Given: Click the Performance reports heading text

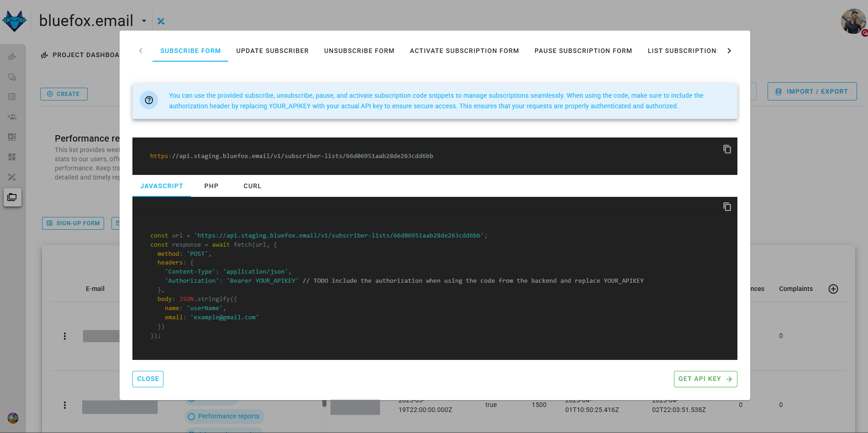Looking at the screenshot, I should point(87,138).
